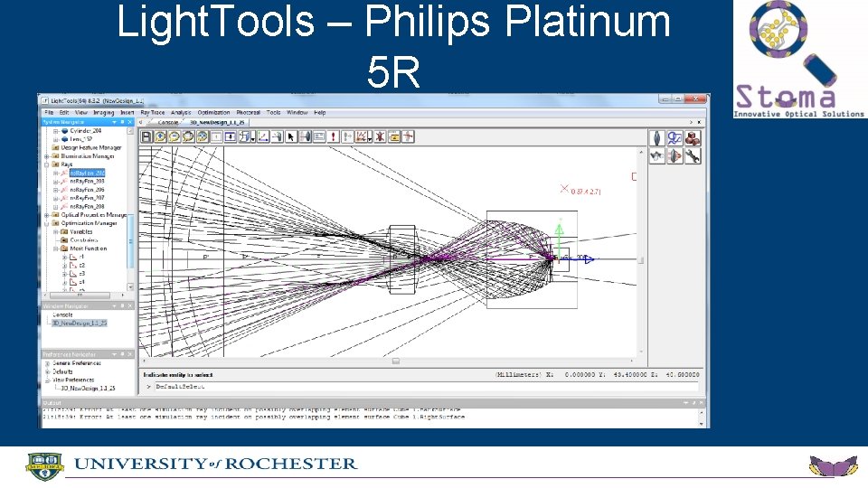Click the red cubes solids icon in palette
Screen dimensions: 868x488
point(693,138)
